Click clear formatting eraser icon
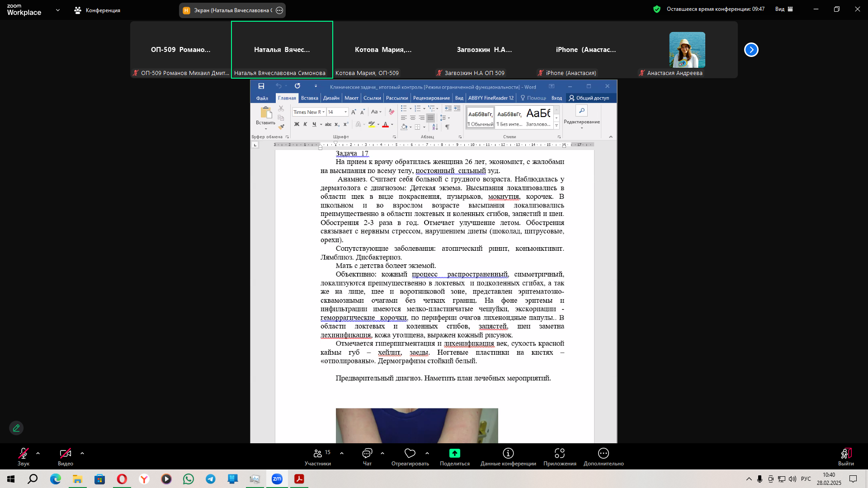Image resolution: width=868 pixels, height=488 pixels. click(392, 112)
